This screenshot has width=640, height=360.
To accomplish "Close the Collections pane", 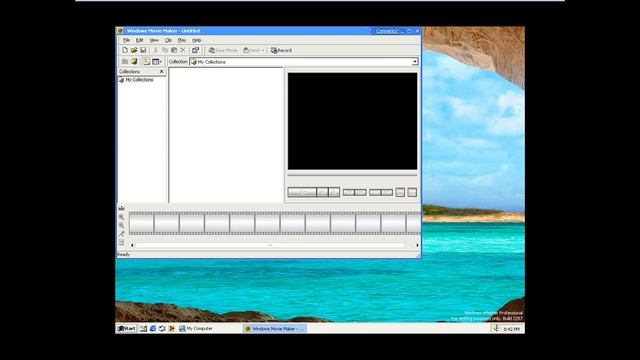I will pos(162,71).
